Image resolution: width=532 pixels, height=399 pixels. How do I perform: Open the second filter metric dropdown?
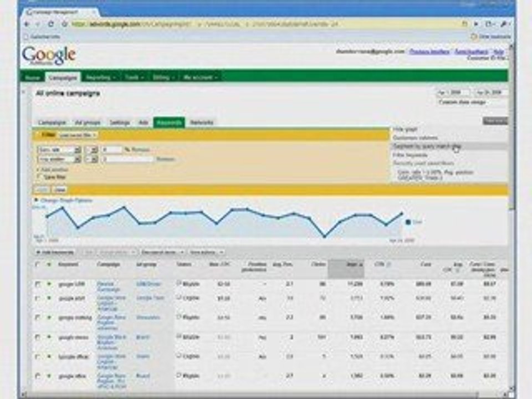(59, 159)
